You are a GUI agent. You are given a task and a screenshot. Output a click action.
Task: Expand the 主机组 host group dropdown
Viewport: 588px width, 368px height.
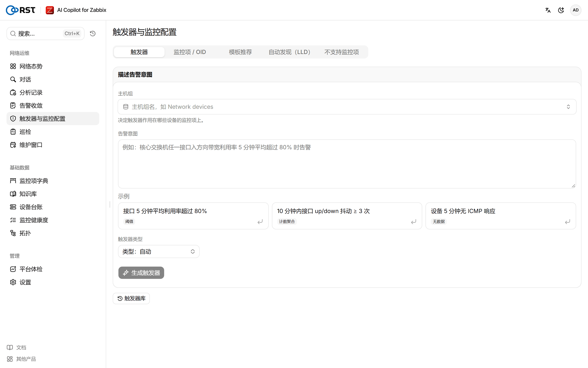347,107
